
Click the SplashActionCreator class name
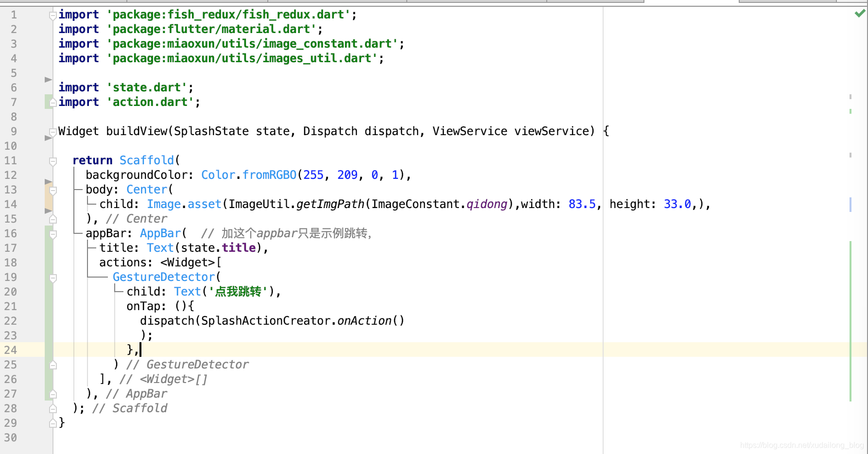pyautogui.click(x=266, y=321)
